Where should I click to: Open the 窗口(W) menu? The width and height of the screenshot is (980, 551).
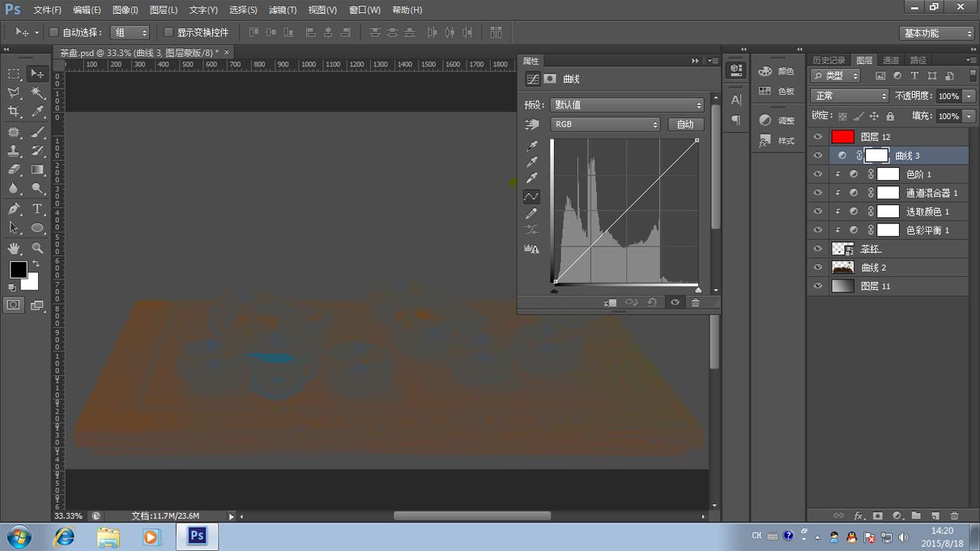(x=364, y=10)
